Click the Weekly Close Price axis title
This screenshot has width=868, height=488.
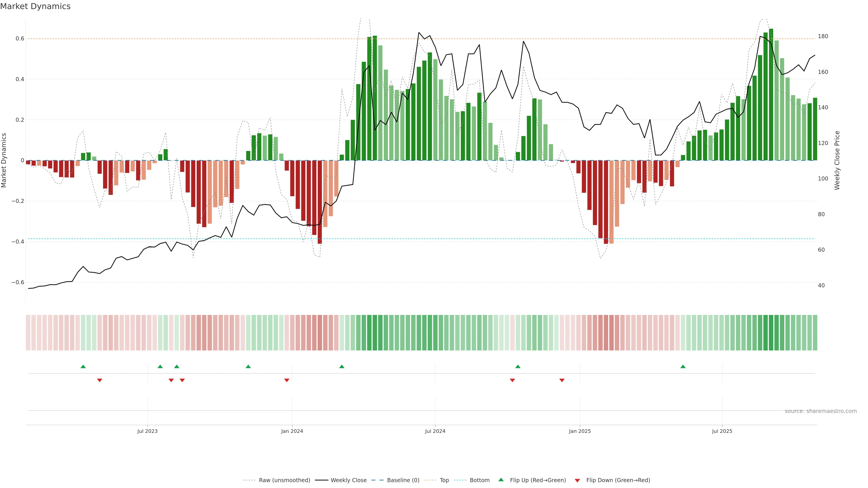point(837,160)
